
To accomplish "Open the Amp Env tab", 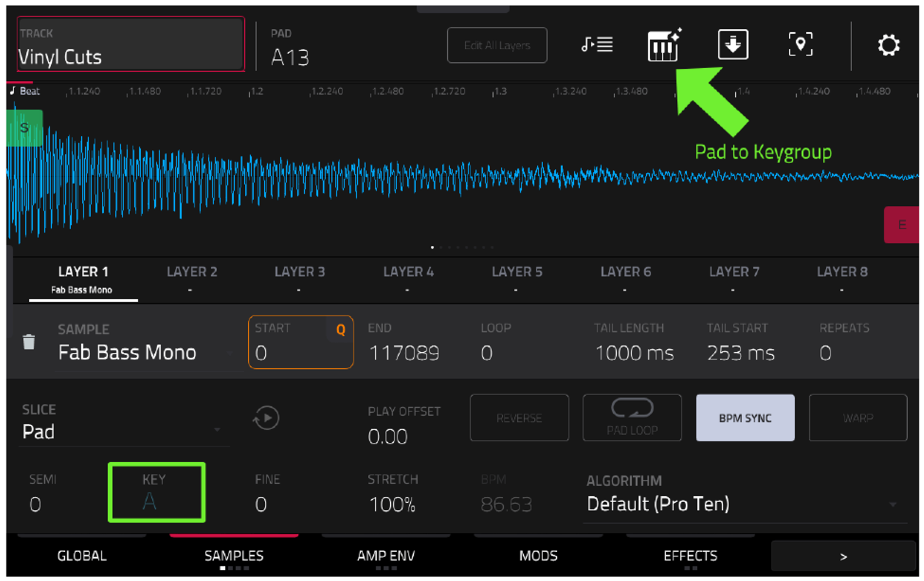I will pyautogui.click(x=386, y=556).
